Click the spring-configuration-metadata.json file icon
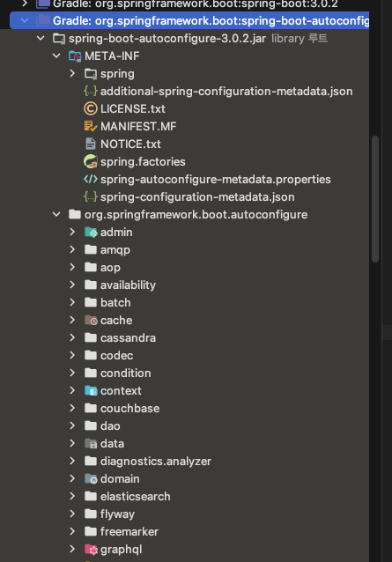Screen dimensions: 392x562 click(91, 196)
